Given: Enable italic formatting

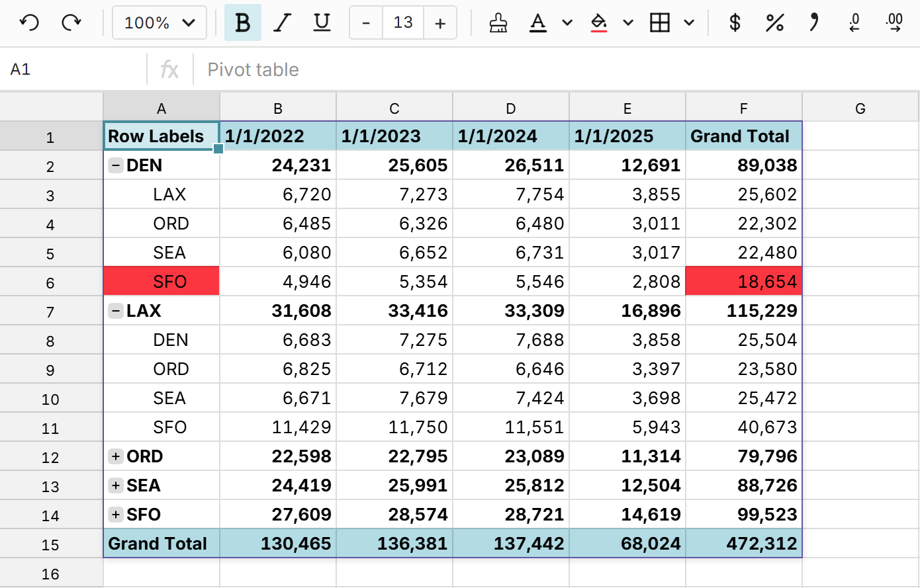Looking at the screenshot, I should tap(283, 22).
